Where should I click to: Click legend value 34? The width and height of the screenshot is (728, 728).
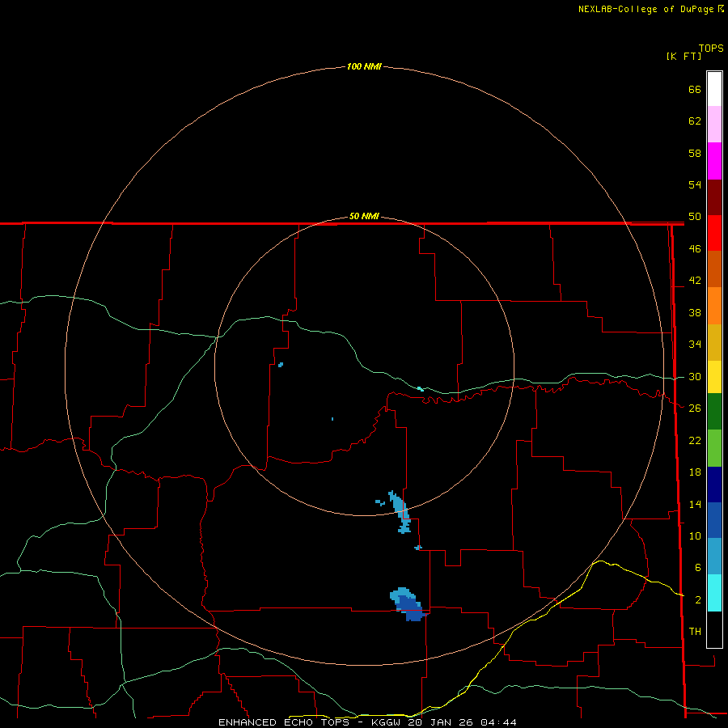tap(695, 344)
